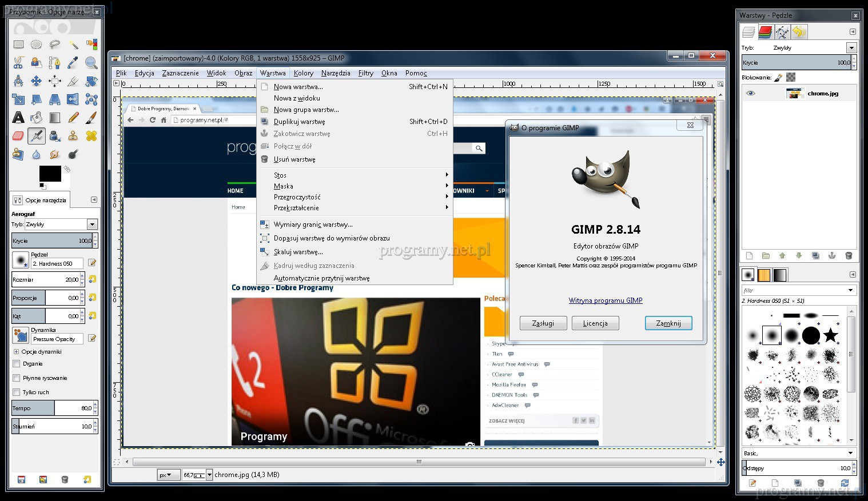Image resolution: width=868 pixels, height=501 pixels.
Task: Pick the Zoom magnifier tool
Action: pos(91,63)
